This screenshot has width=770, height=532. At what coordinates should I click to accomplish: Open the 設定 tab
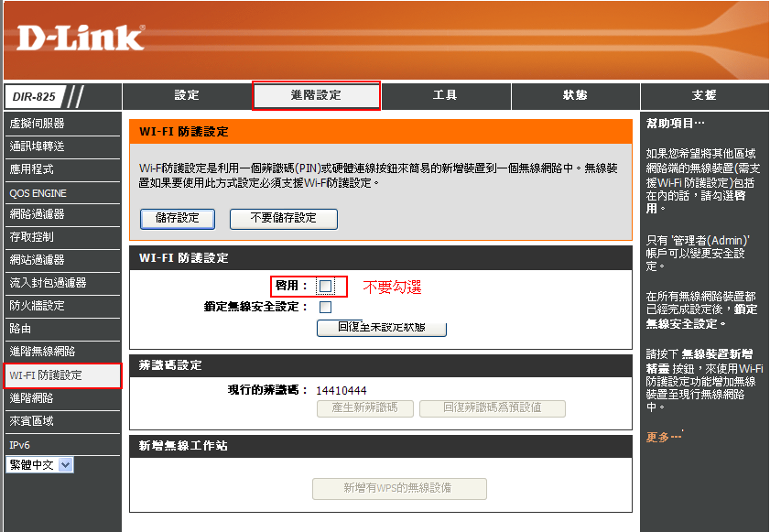(187, 95)
